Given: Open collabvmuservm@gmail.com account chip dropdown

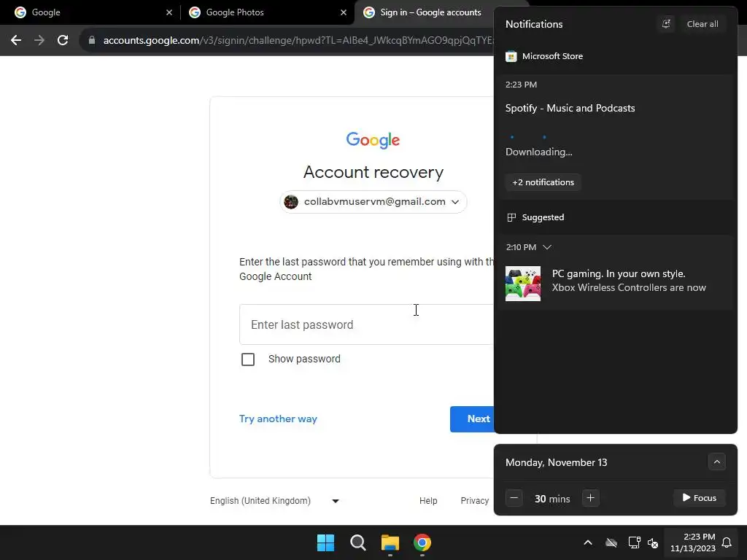Looking at the screenshot, I should [x=373, y=202].
